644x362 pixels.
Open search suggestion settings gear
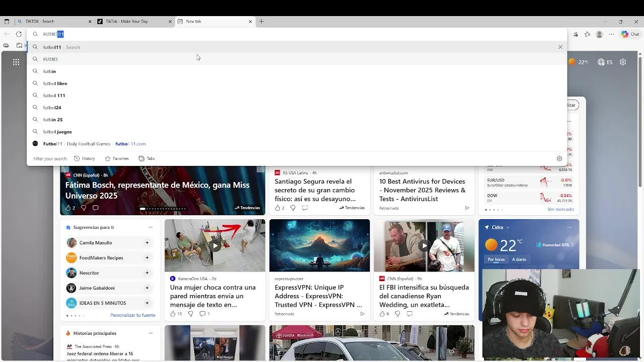click(x=559, y=158)
